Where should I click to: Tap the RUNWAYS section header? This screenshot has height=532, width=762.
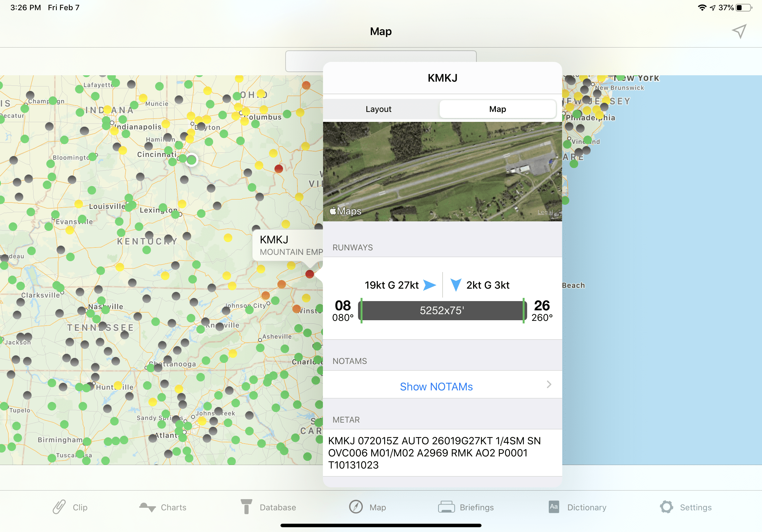(x=353, y=248)
